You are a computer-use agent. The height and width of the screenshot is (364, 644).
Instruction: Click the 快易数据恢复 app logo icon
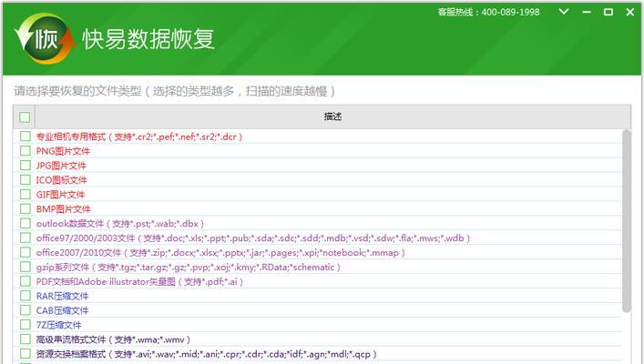point(45,38)
